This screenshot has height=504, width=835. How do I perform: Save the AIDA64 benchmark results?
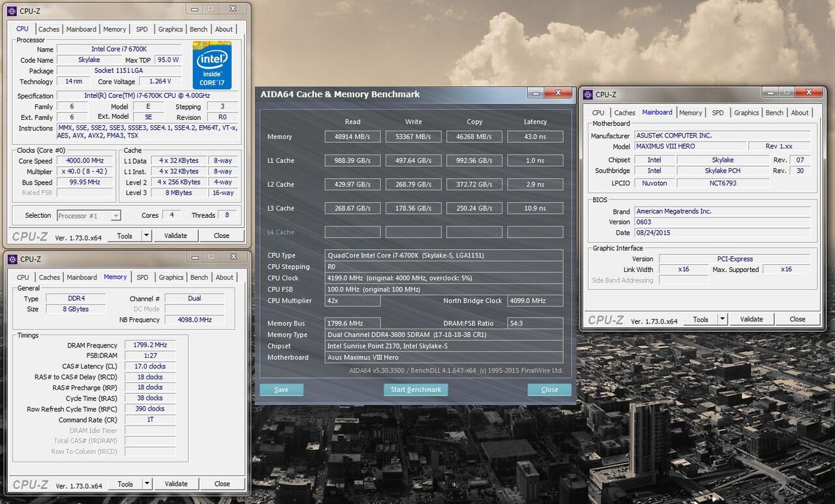point(281,389)
